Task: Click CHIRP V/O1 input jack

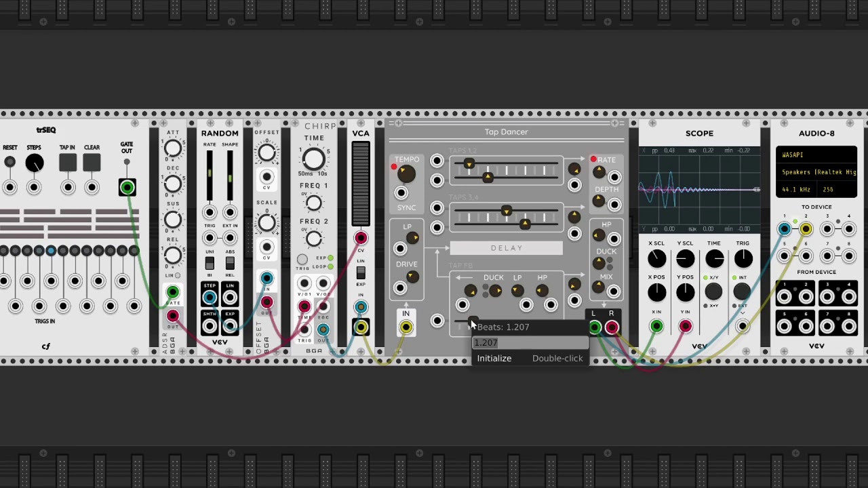Action: tap(304, 284)
